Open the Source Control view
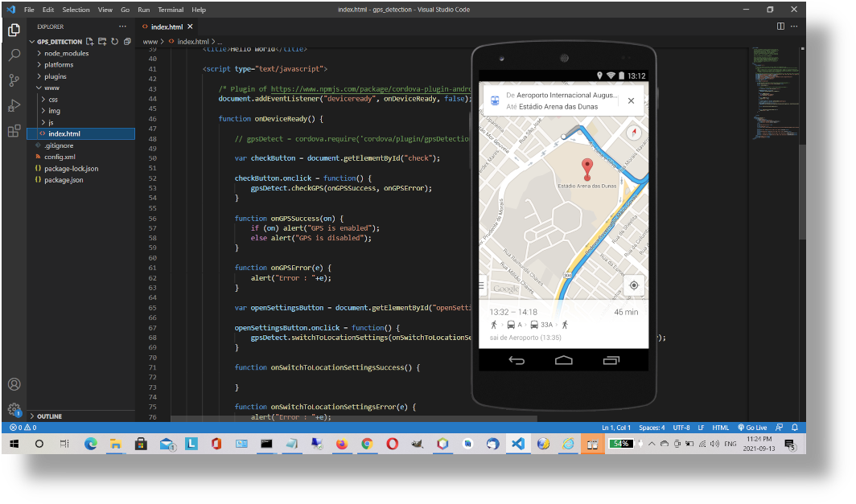 [14, 80]
